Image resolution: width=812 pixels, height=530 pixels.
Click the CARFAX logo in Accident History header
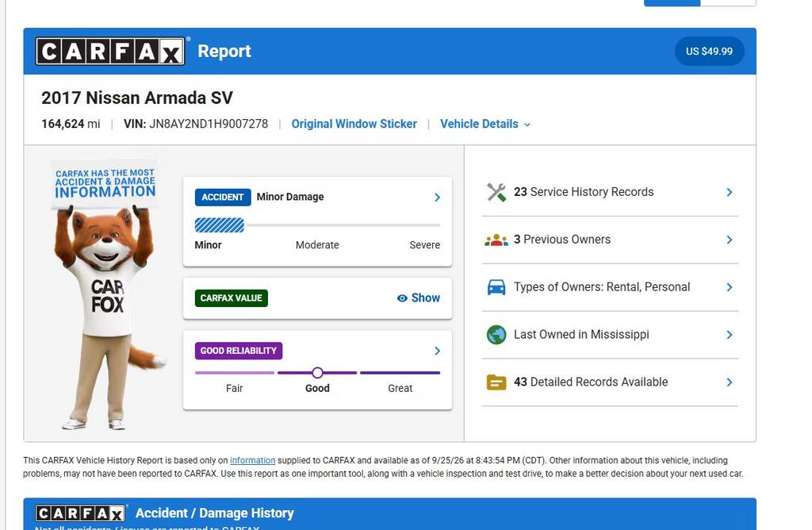80,513
